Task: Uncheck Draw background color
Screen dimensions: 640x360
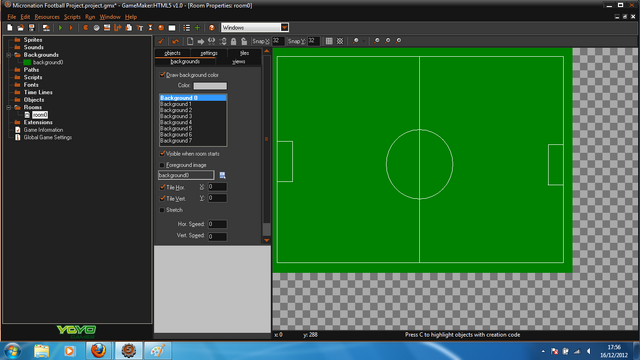Action: pos(162,75)
